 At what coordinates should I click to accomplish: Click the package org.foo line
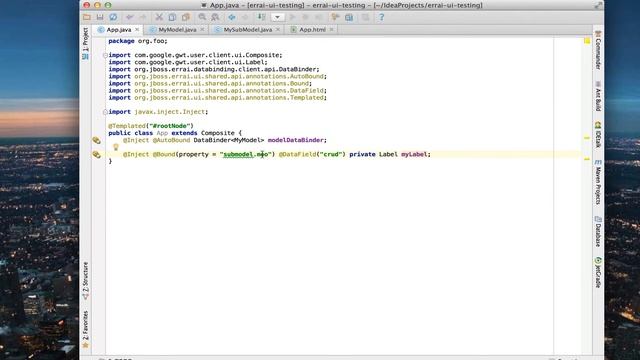coord(138,41)
